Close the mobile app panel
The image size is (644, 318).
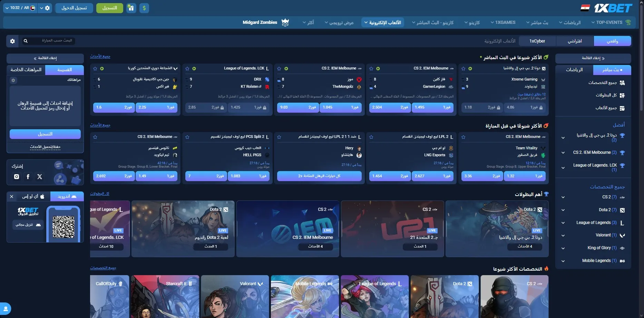[x=11, y=196]
